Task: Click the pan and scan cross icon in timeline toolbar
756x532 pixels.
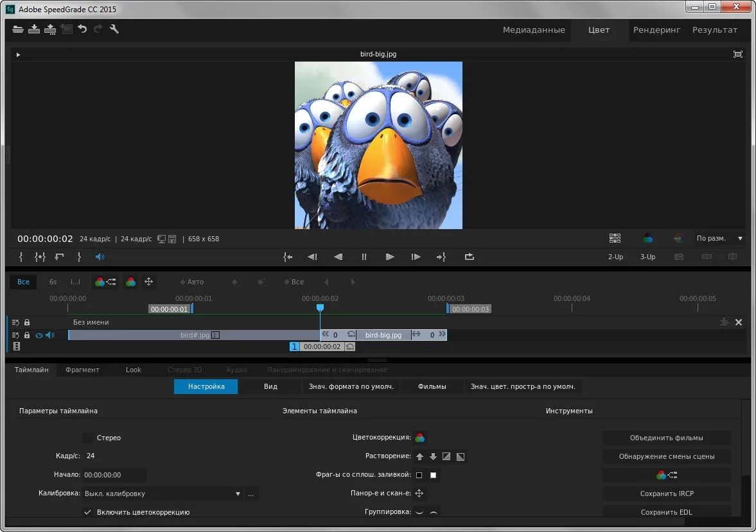Action: [149, 282]
